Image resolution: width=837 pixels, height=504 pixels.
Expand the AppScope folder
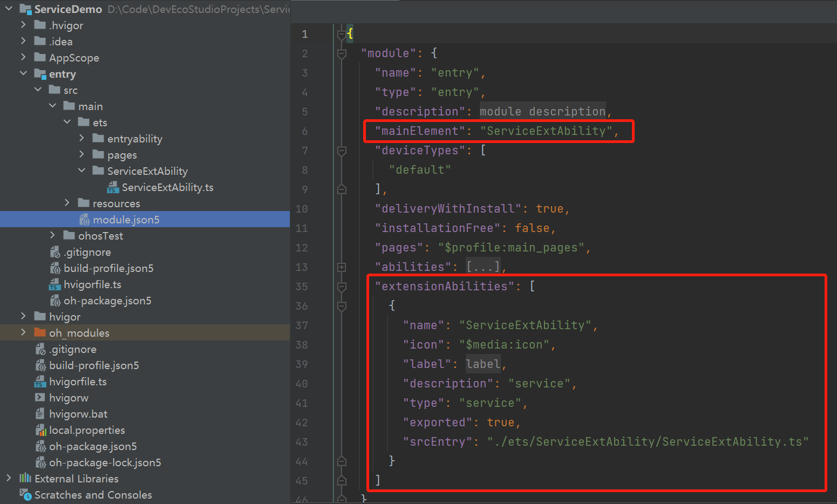23,57
